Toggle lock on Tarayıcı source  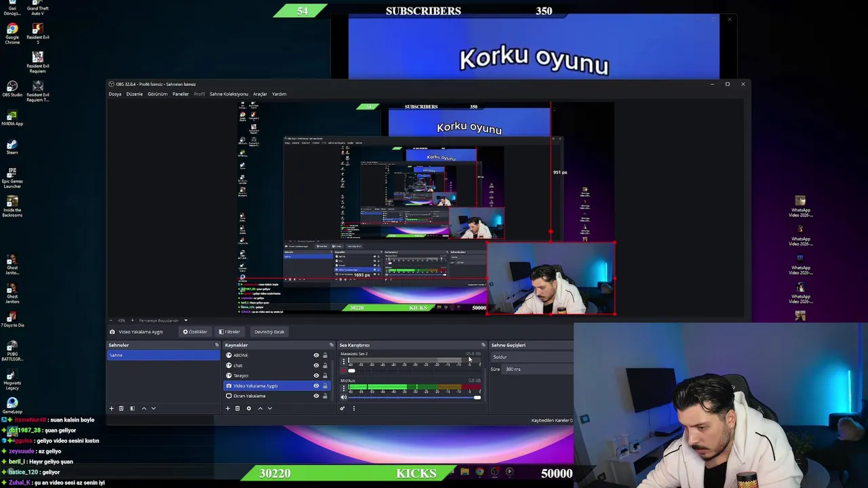point(325,375)
